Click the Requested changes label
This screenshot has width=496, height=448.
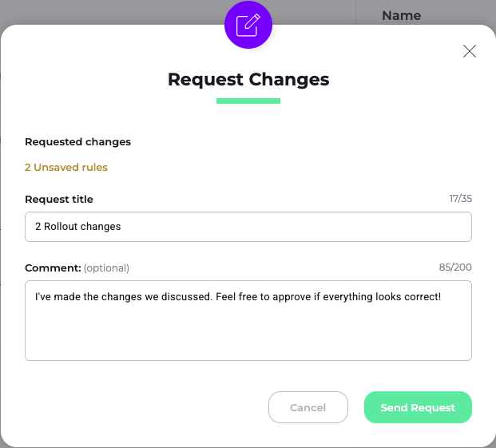tap(77, 142)
